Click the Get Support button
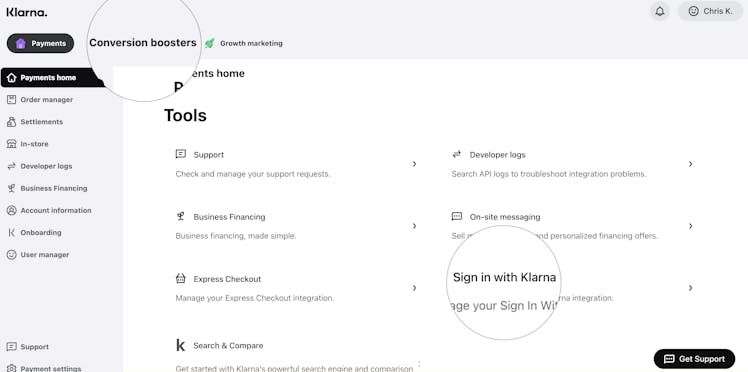 tap(694, 359)
